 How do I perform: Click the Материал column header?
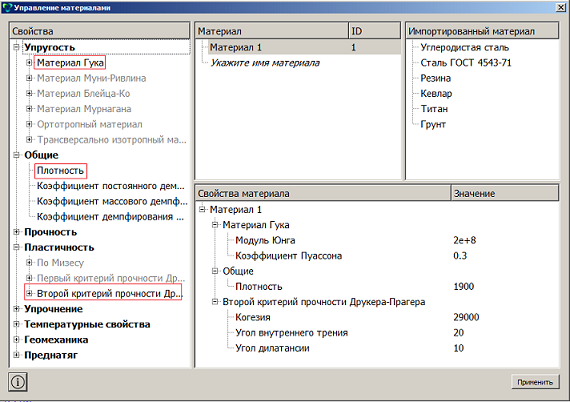point(272,31)
